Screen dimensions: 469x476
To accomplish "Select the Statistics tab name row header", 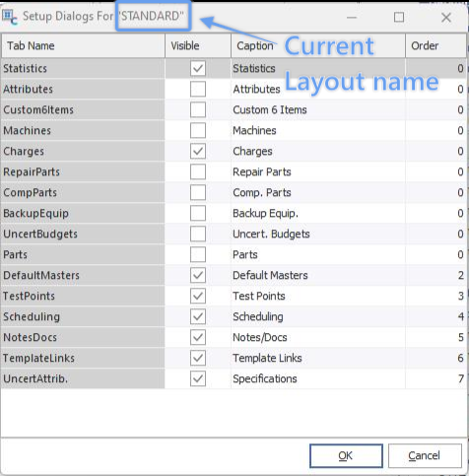I will (x=83, y=68).
